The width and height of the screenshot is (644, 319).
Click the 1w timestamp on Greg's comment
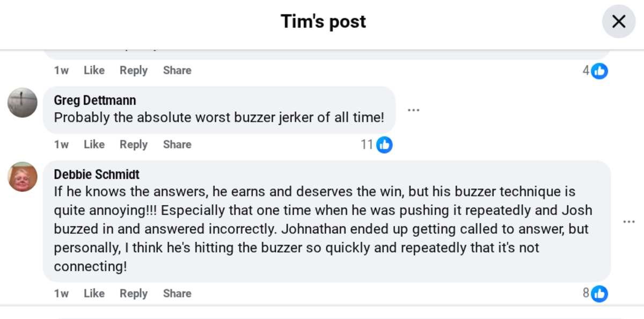point(61,144)
